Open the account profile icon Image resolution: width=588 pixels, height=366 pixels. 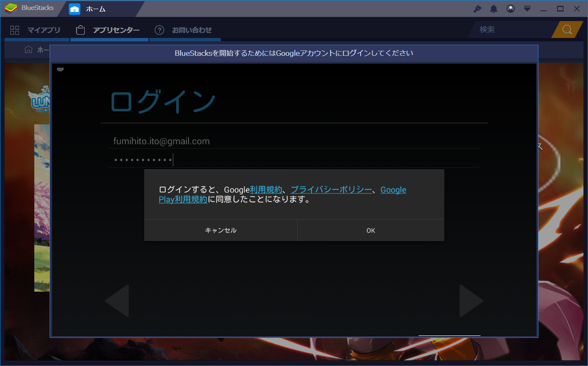pyautogui.click(x=511, y=9)
